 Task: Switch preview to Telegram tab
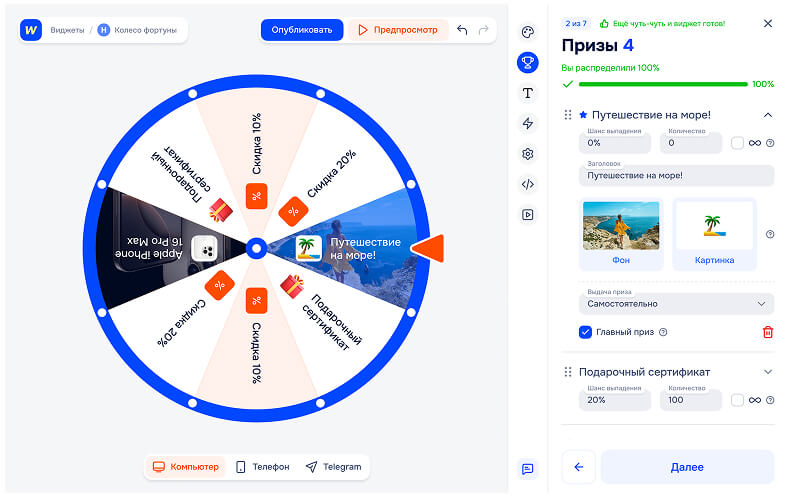point(334,467)
